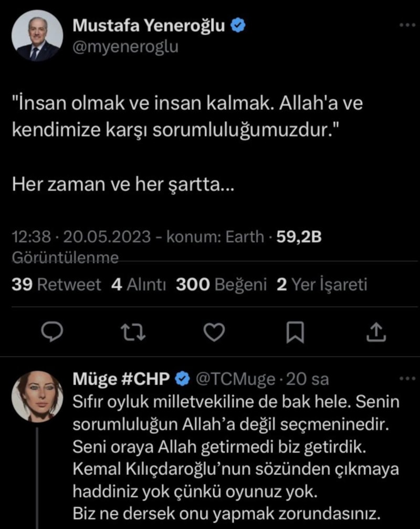This screenshot has width=420, height=529.
Task: Like the tweet with the heart icon
Action: (x=214, y=331)
